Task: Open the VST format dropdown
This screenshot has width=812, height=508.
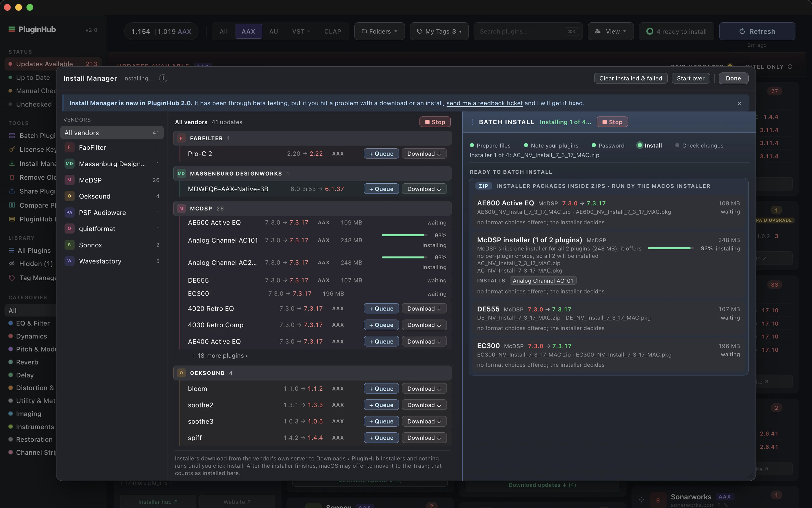Action: (301, 31)
